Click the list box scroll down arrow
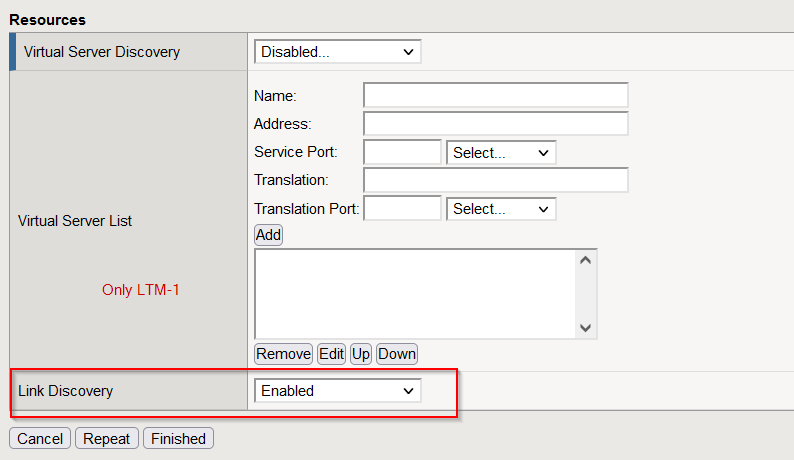Image resolution: width=794 pixels, height=460 pixels. click(585, 328)
